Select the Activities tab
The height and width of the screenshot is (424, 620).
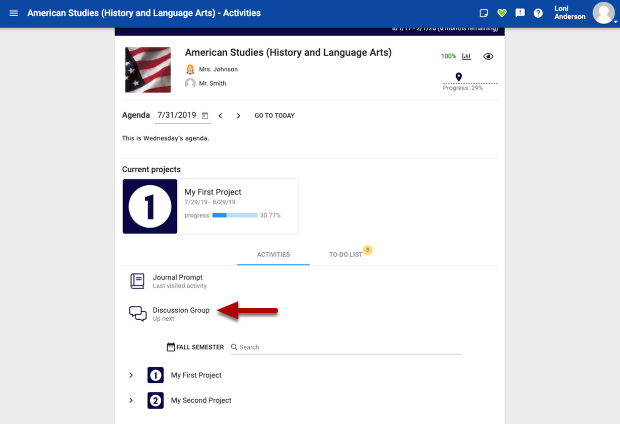coord(273,255)
